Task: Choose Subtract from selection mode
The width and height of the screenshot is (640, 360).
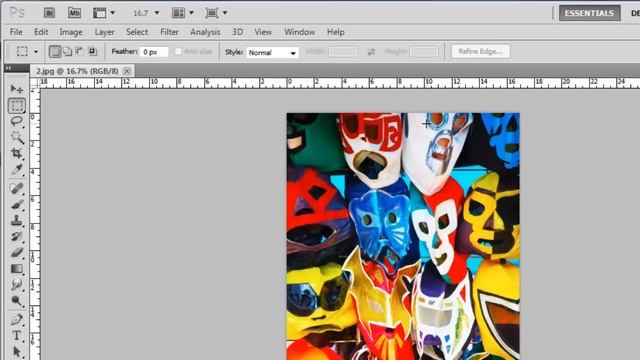Action: point(80,51)
